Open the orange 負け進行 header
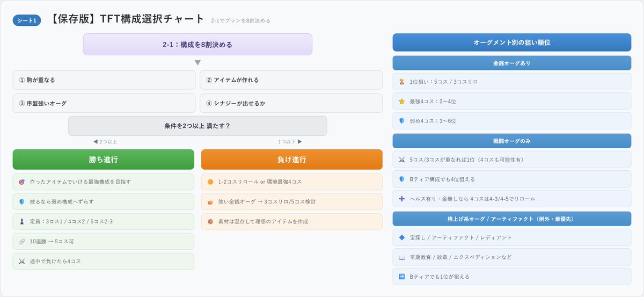Viewport: 644px width, 297px height. (292, 160)
